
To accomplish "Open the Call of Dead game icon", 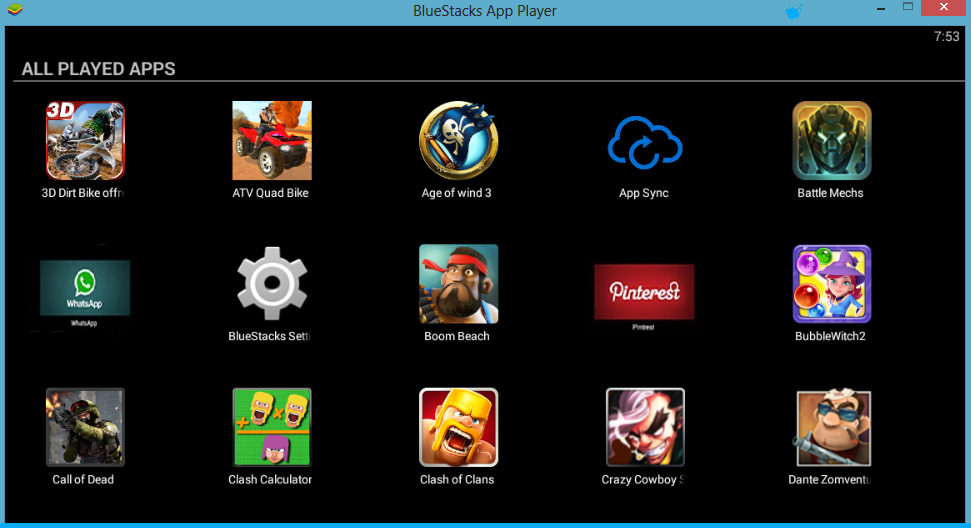I will click(85, 427).
